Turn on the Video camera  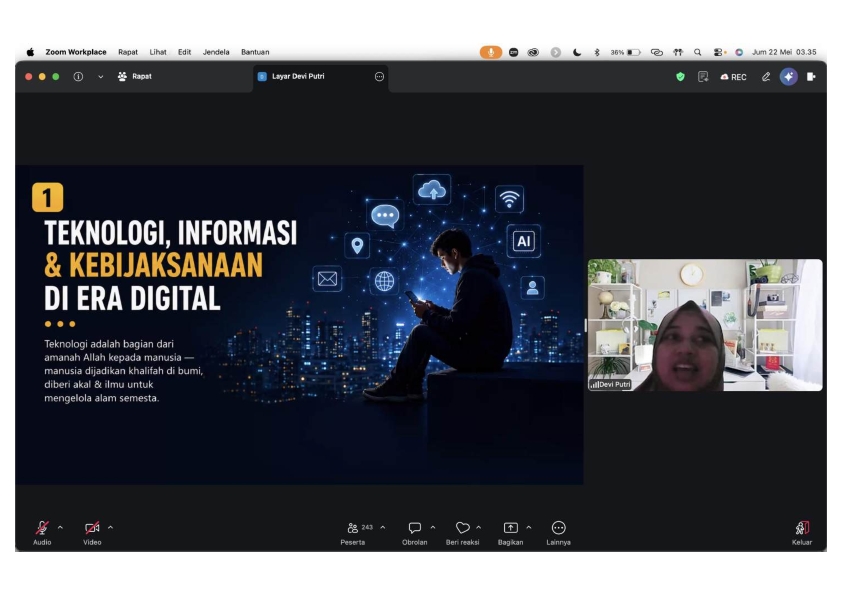click(92, 533)
